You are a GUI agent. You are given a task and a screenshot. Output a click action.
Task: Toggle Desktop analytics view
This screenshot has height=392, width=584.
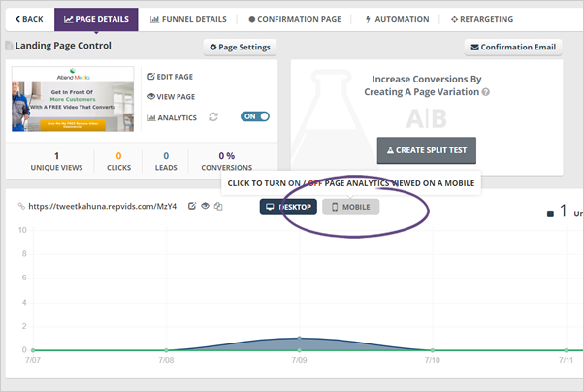pyautogui.click(x=288, y=207)
